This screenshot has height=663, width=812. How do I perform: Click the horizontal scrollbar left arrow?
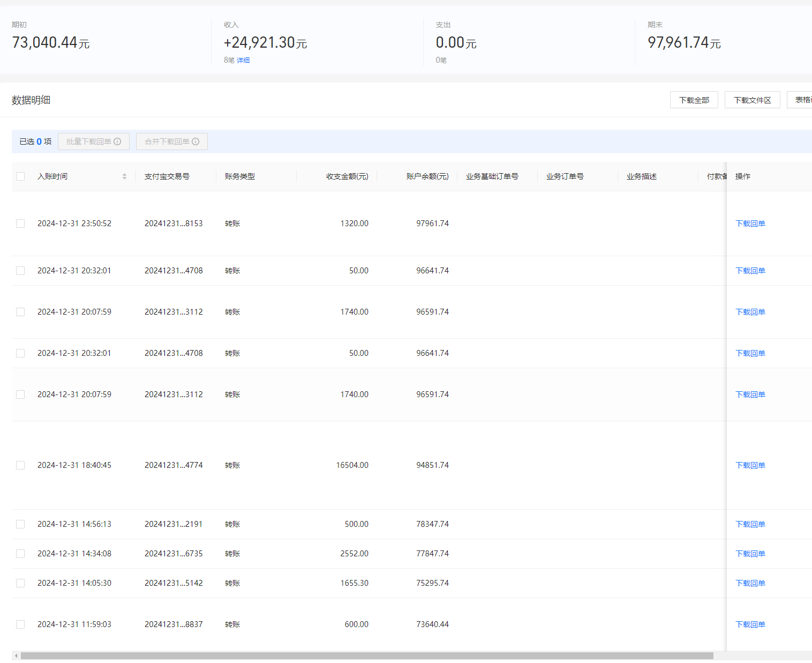pyautogui.click(x=16, y=655)
